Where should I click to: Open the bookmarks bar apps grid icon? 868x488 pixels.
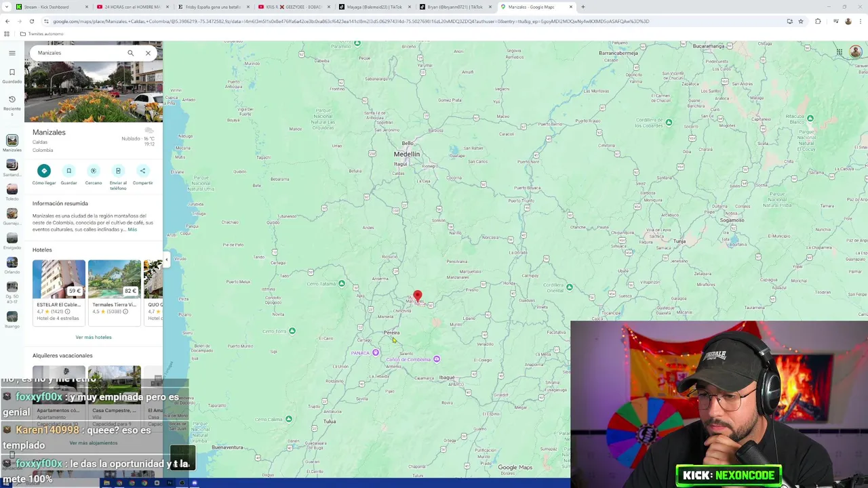pyautogui.click(x=7, y=34)
